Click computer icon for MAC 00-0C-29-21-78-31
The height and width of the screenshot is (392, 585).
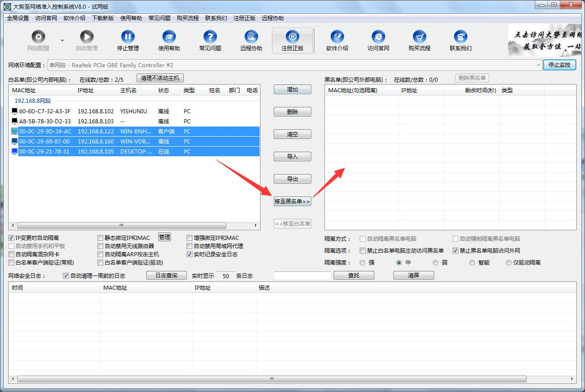[15, 151]
